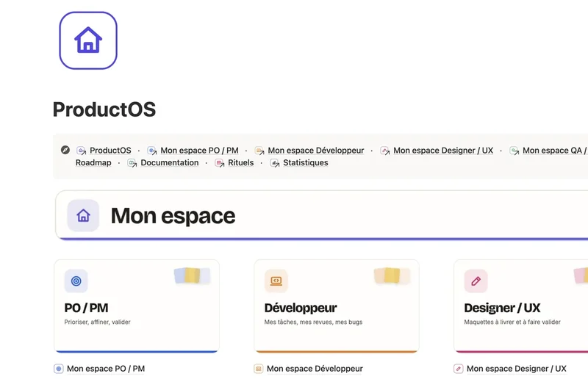
Task: Click the Mon espace heading text
Action: point(173,216)
